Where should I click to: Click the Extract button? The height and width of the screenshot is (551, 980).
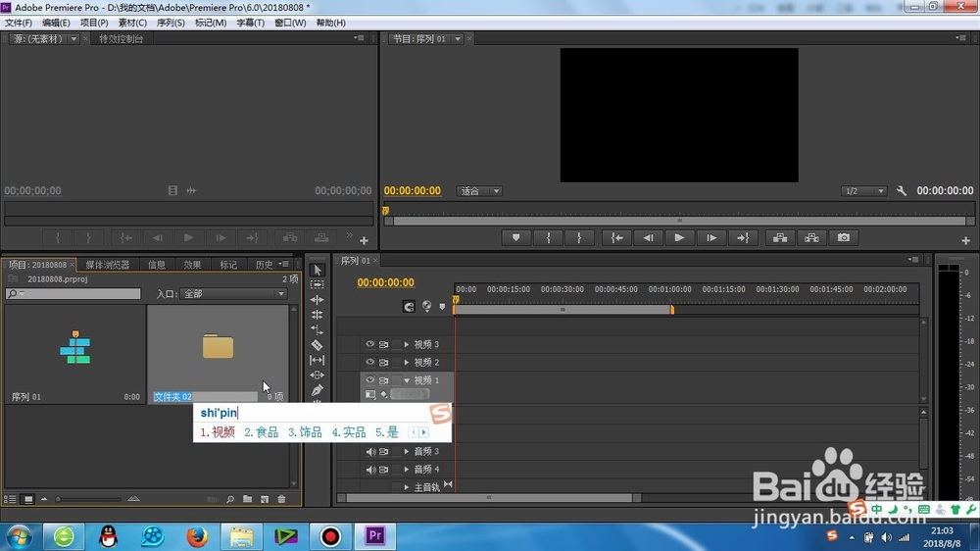point(811,237)
